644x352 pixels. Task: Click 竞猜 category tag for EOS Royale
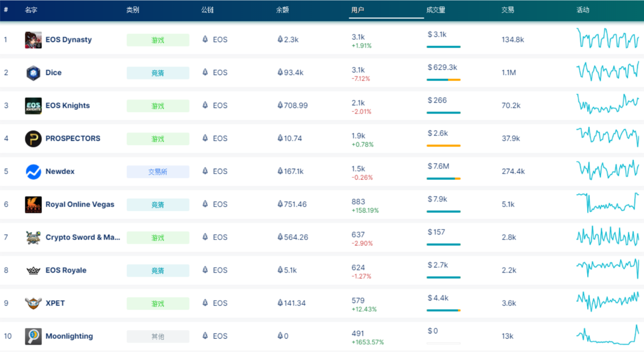click(158, 271)
